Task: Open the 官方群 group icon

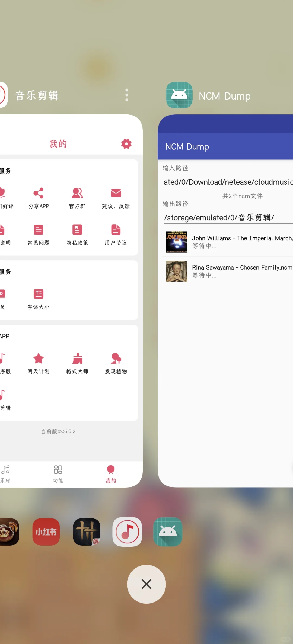Action: [77, 193]
